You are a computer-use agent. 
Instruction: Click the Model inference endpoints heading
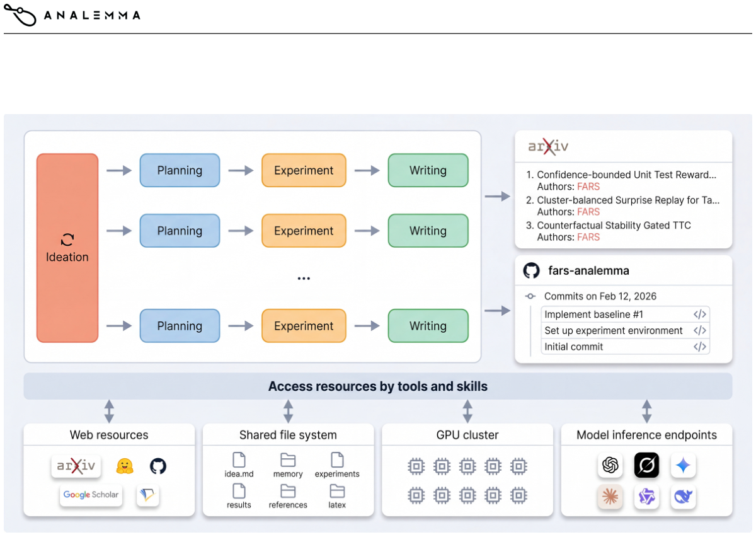646,435
